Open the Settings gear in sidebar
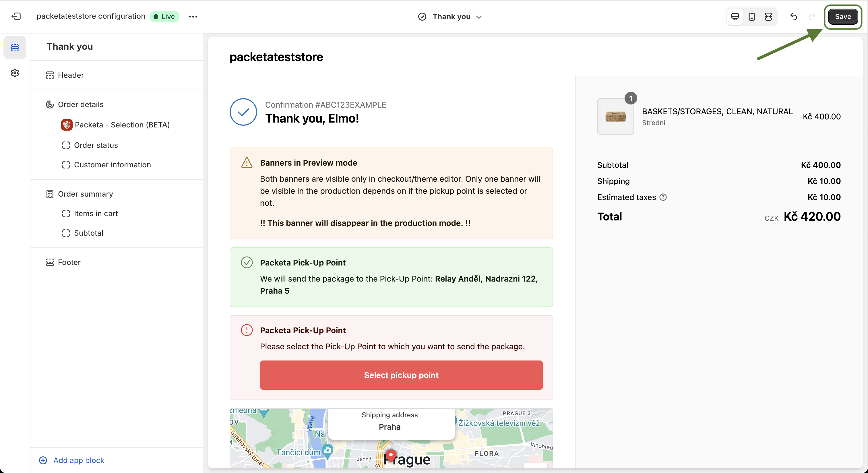The image size is (868, 473). 15,73
